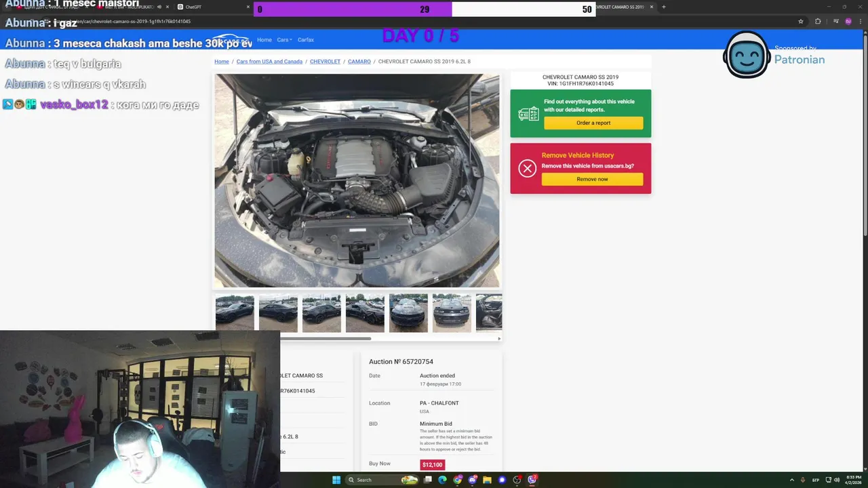Click the 'Auction ended' date text
Image resolution: width=868 pixels, height=488 pixels.
pyautogui.click(x=437, y=375)
